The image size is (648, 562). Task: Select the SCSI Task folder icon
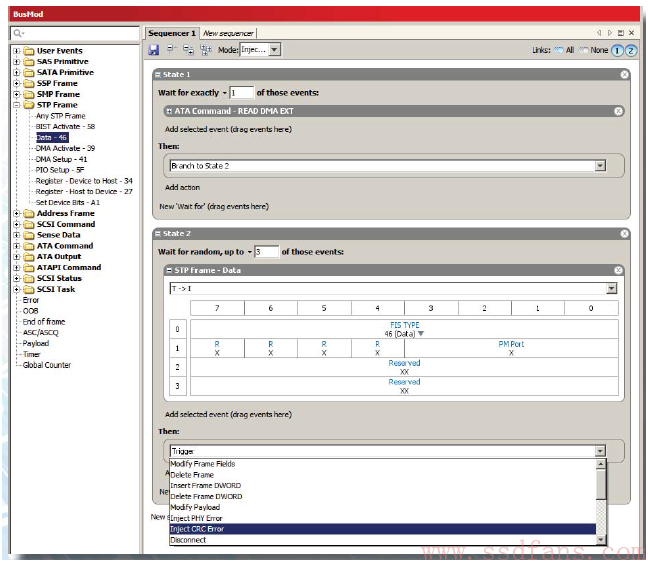click(29, 289)
